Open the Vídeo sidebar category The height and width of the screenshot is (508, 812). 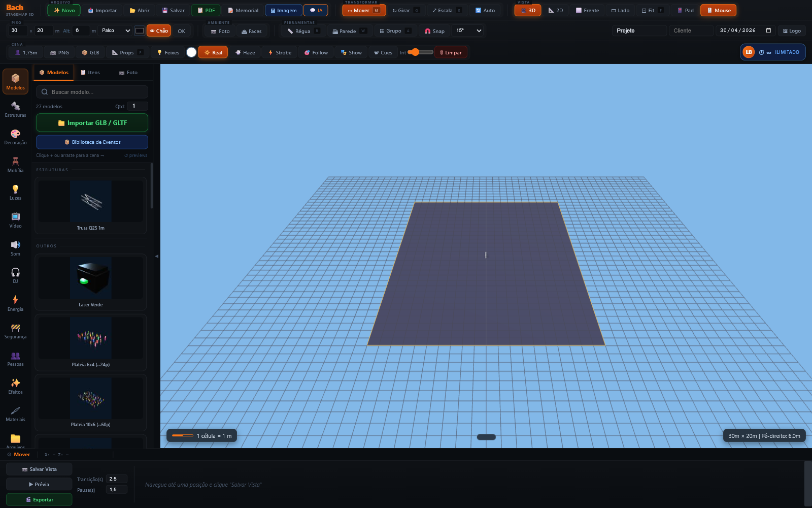click(15, 220)
